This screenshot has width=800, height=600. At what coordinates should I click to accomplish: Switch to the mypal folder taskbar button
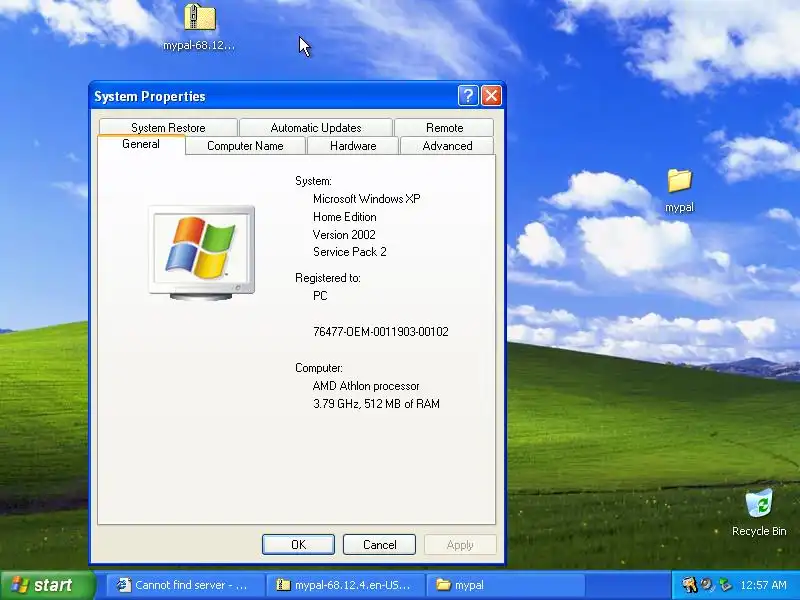click(504, 585)
